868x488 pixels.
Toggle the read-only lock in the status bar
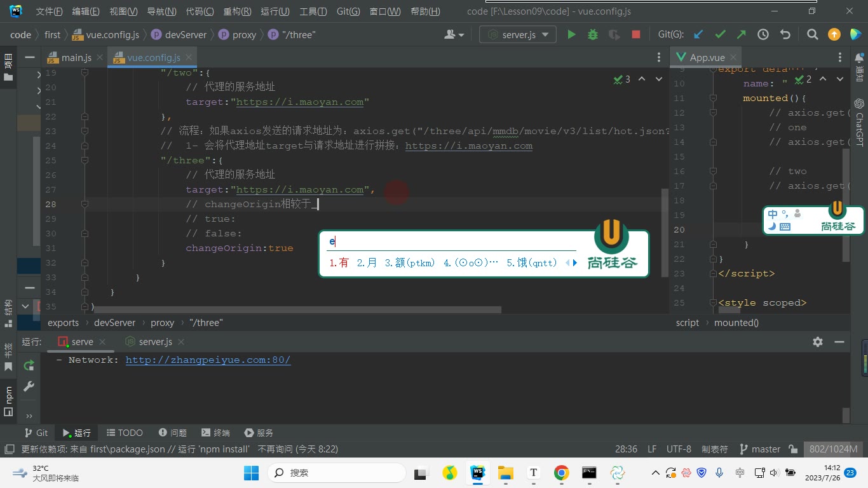pyautogui.click(x=793, y=449)
